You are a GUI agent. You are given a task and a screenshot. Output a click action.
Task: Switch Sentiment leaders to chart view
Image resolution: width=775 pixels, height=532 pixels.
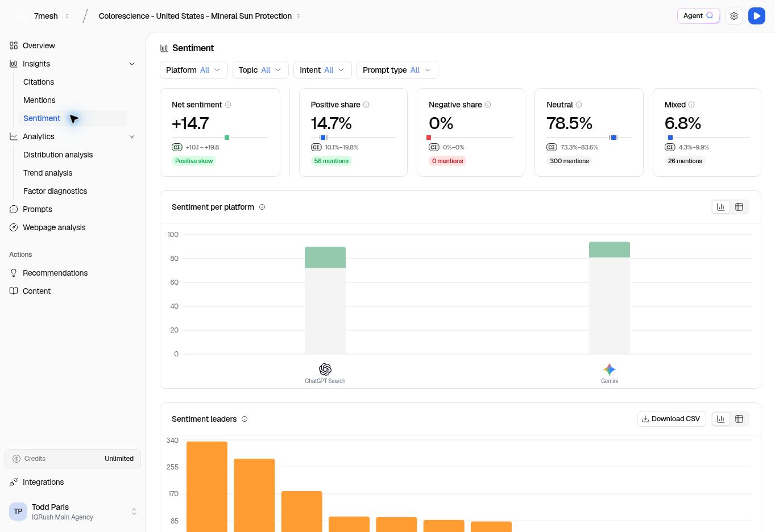coord(721,419)
